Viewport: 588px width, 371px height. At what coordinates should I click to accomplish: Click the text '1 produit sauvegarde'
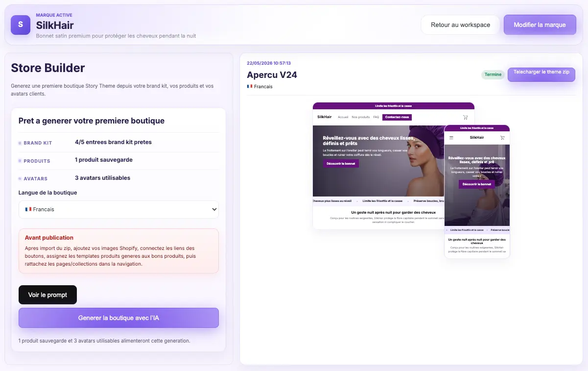[104, 160]
